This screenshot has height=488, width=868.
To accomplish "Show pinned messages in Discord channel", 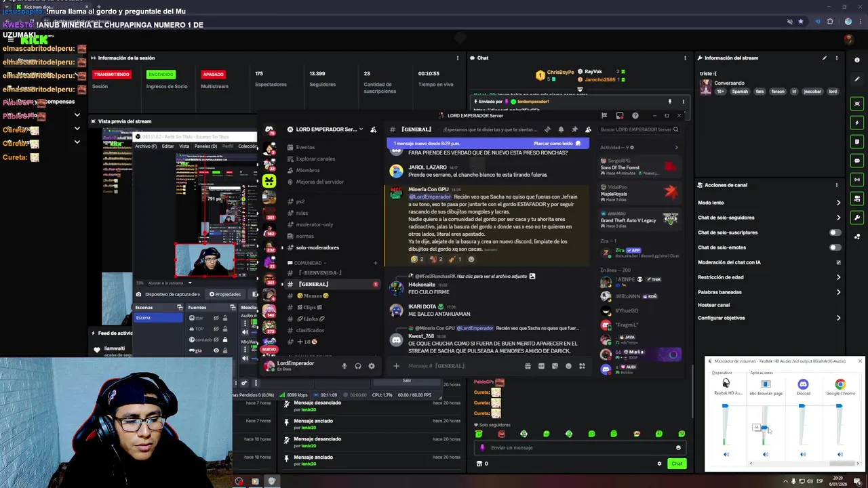I will [x=574, y=129].
